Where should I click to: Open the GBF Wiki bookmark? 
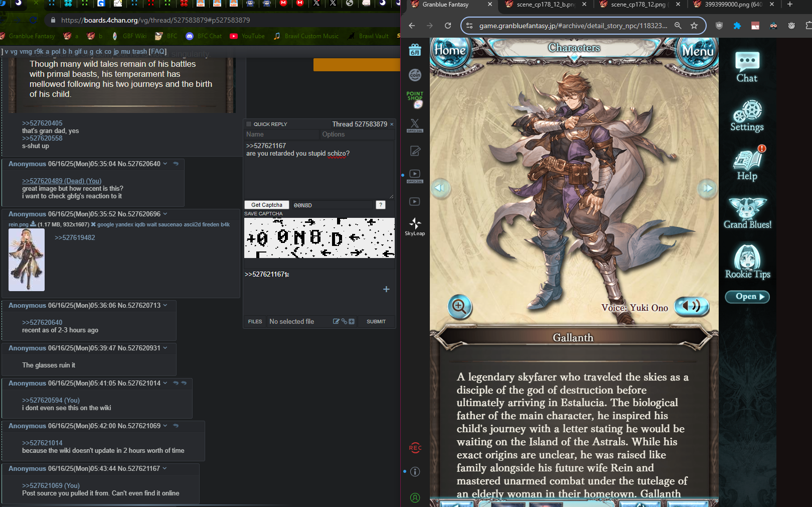(129, 36)
